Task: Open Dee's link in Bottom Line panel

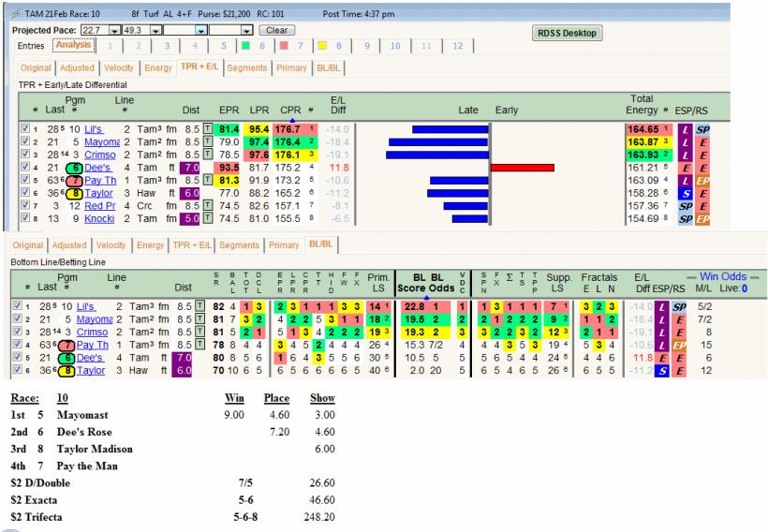Action: (x=90, y=358)
